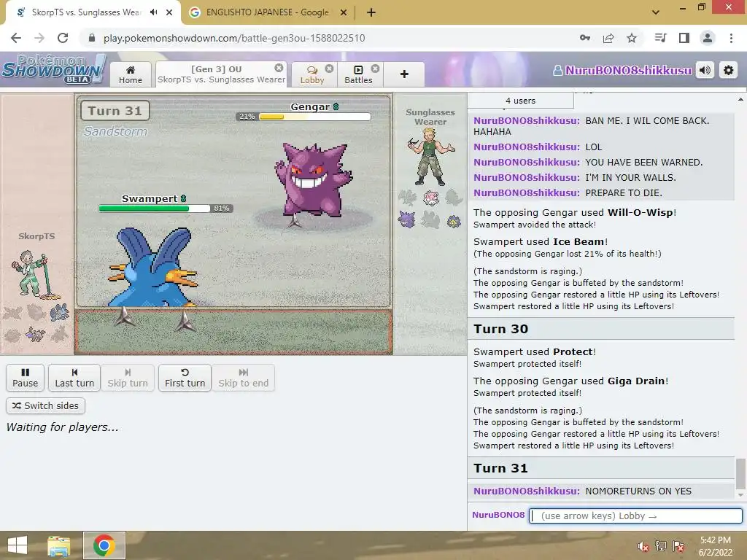
Task: Open Showdown sound volume settings
Action: tap(705, 71)
